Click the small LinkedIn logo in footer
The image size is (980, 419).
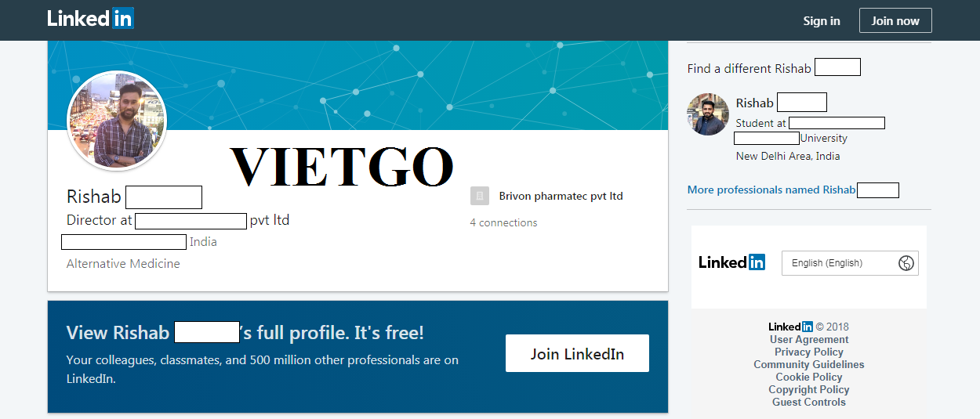click(x=790, y=327)
